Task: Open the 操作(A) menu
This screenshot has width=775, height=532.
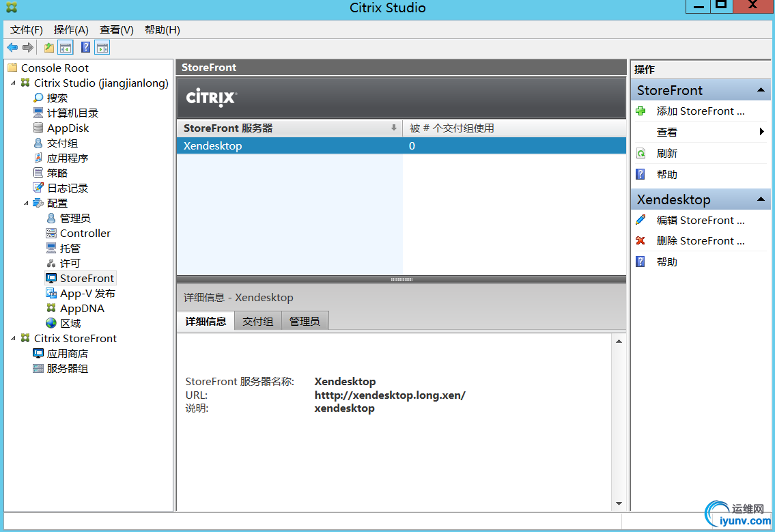Action: [71, 29]
